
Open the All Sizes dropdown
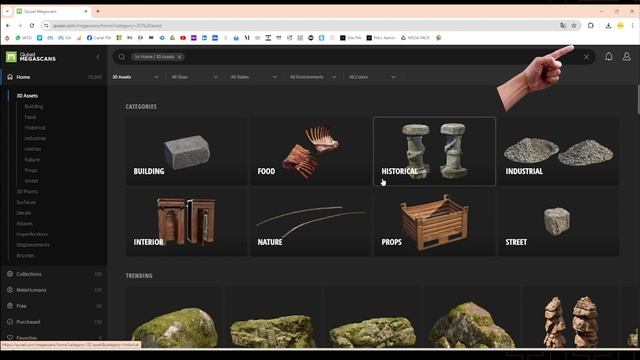[194, 77]
